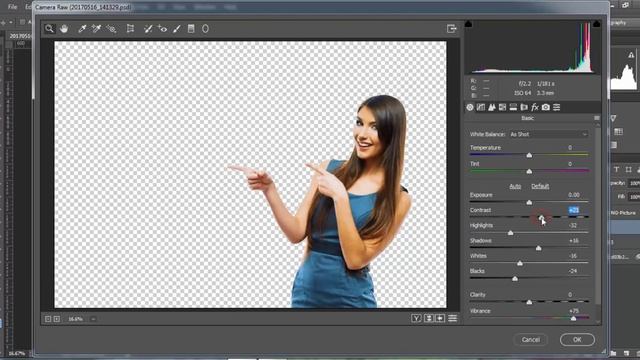
Task: Click the Exposure slider handle
Action: tap(529, 202)
